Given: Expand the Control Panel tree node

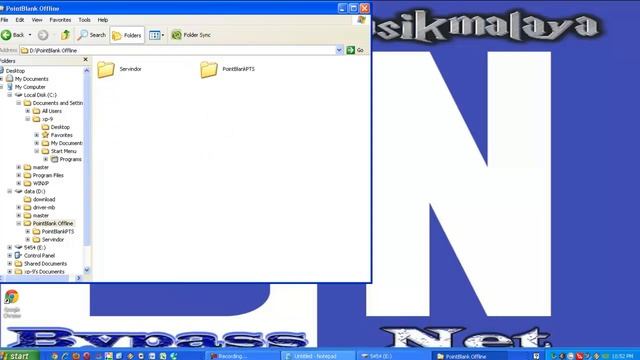Looking at the screenshot, I should (x=10, y=256).
